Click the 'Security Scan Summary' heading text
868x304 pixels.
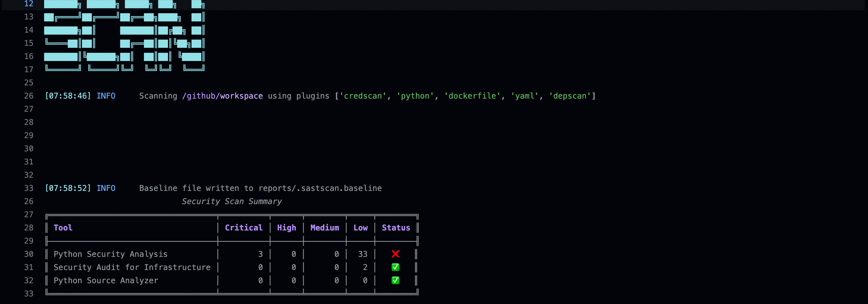(x=232, y=201)
